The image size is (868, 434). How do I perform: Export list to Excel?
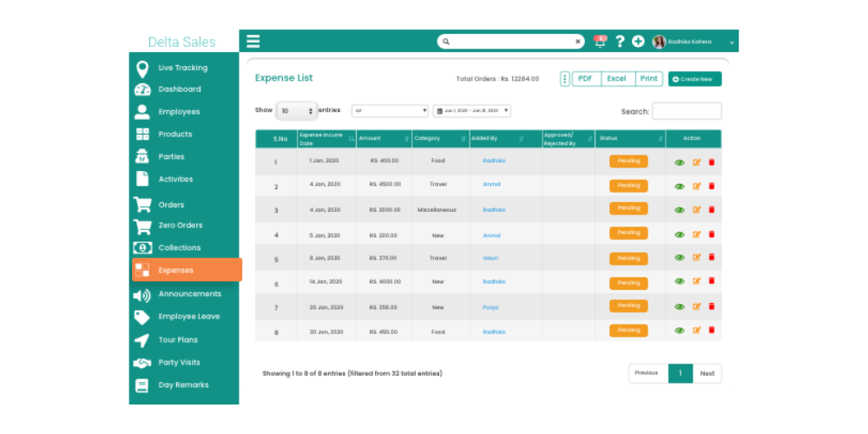pyautogui.click(x=618, y=79)
